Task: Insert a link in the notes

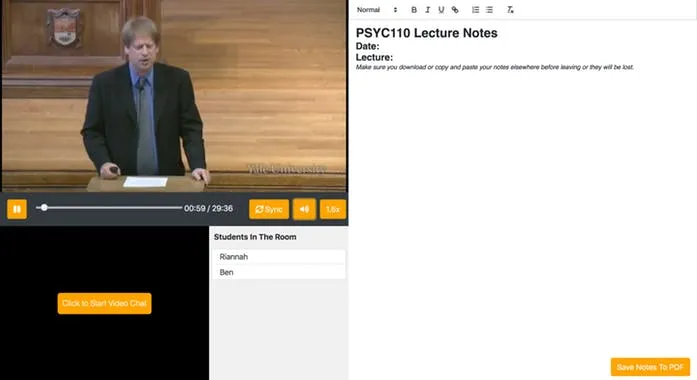Action: 455,10
